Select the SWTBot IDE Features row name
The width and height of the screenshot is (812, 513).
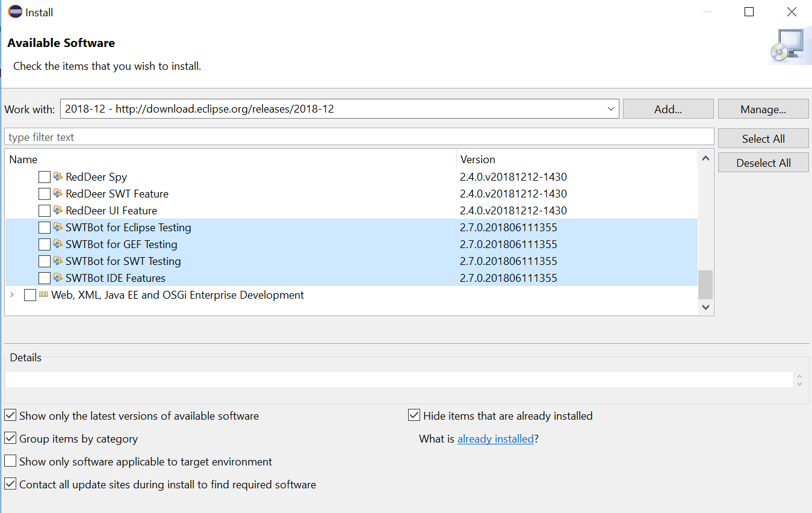tap(116, 278)
